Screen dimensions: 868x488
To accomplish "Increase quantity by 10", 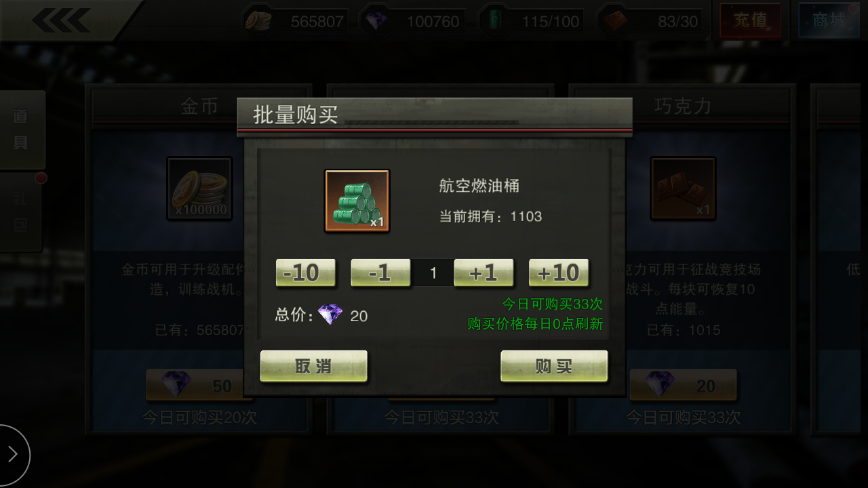I will (x=559, y=273).
